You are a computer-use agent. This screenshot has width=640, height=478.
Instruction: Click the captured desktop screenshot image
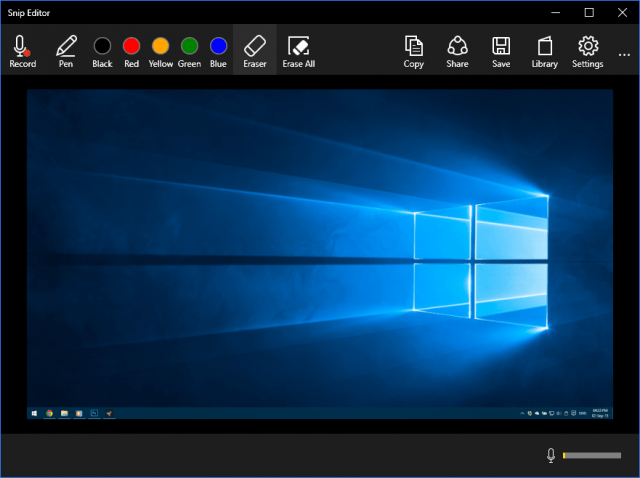pyautogui.click(x=320, y=254)
